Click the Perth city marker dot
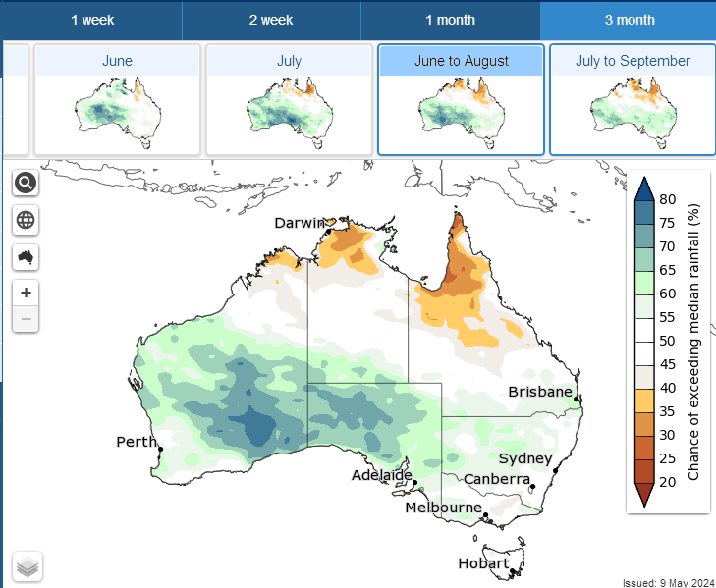This screenshot has height=588, width=716. point(161,450)
